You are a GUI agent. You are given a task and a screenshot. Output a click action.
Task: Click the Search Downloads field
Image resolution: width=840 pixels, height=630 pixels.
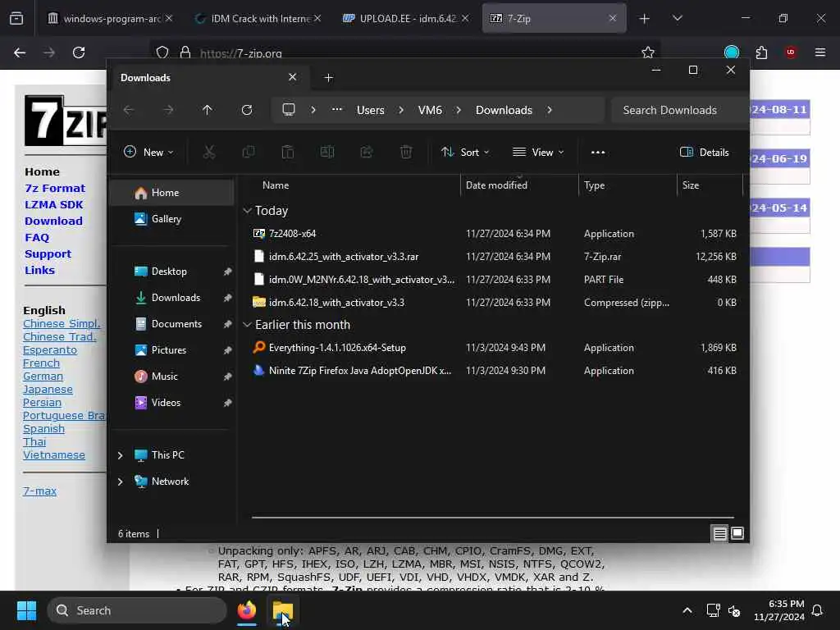pos(679,110)
